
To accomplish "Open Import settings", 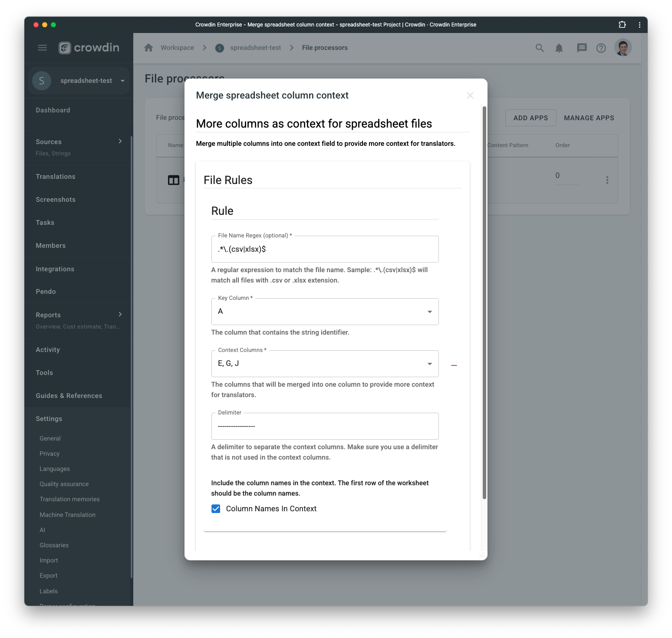I will tap(49, 560).
